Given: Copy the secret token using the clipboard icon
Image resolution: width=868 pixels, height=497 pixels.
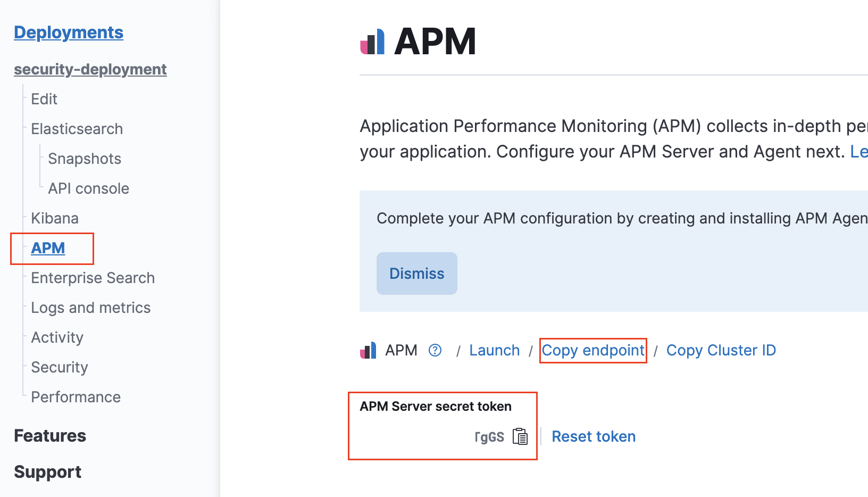Looking at the screenshot, I should (520, 436).
